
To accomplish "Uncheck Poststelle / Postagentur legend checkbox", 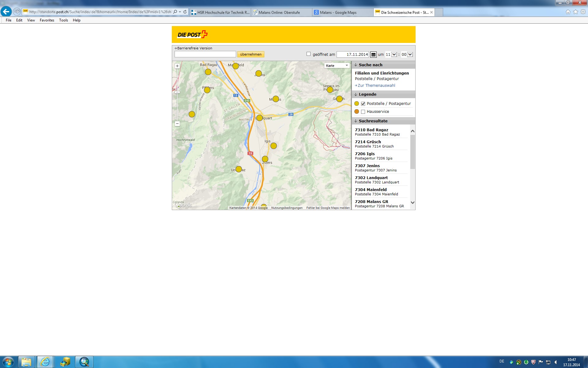I will pyautogui.click(x=363, y=104).
